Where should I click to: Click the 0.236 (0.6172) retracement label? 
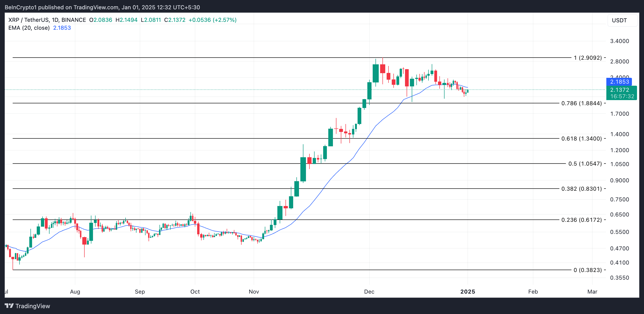tap(581, 220)
